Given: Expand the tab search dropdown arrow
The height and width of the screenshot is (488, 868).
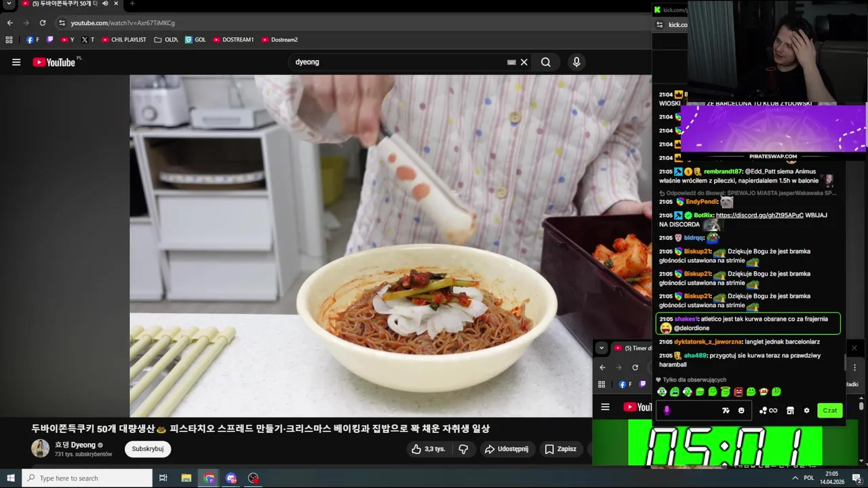Looking at the screenshot, I should click(9, 3).
